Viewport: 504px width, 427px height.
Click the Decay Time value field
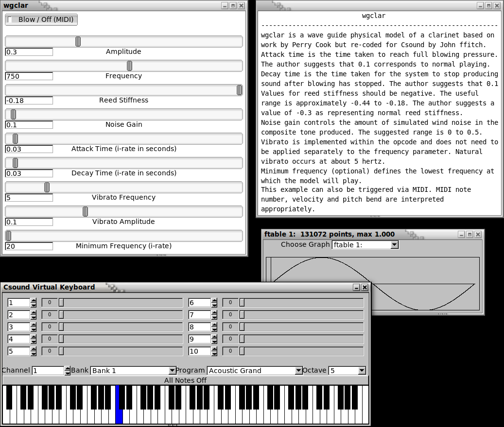pos(29,173)
